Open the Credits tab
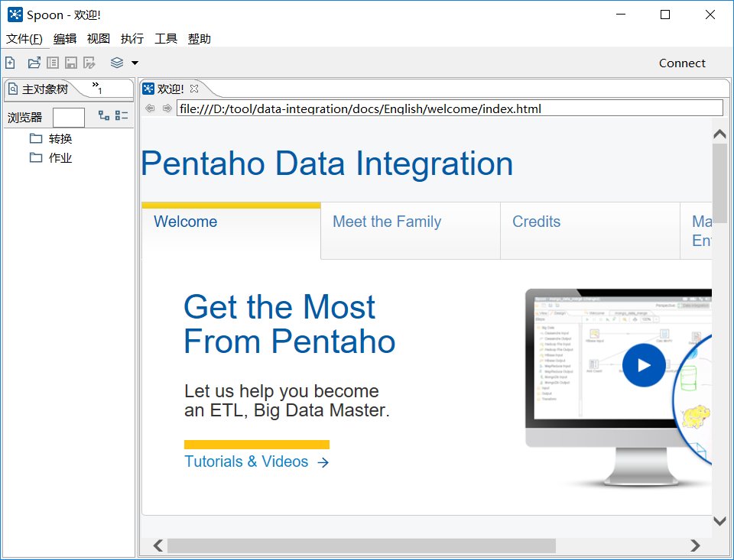This screenshot has width=734, height=560. [x=589, y=230]
